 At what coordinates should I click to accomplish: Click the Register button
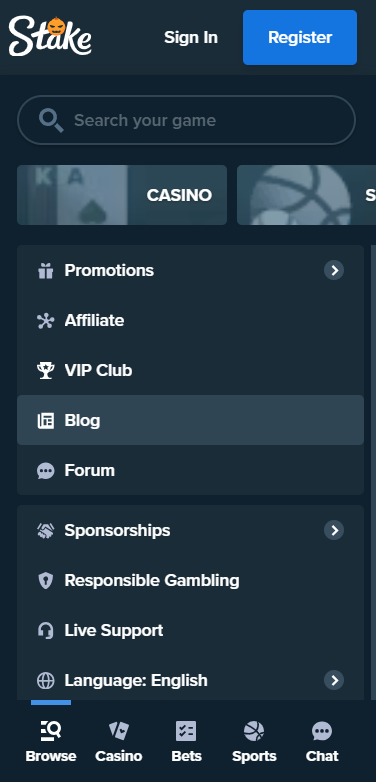pos(300,37)
